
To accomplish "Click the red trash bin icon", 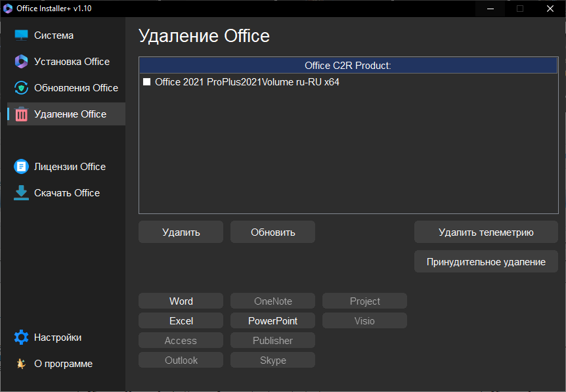I will 22,114.
